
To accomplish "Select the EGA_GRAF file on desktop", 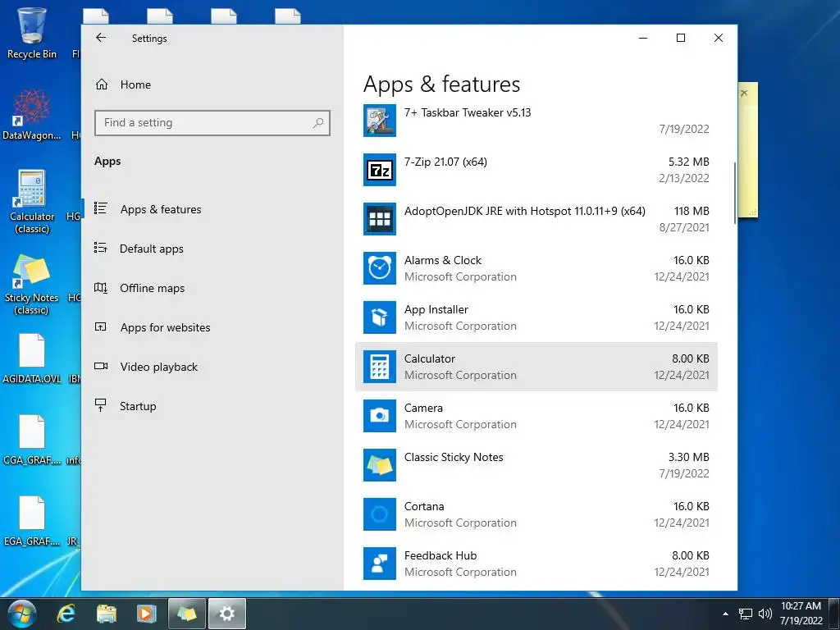I will point(32,521).
